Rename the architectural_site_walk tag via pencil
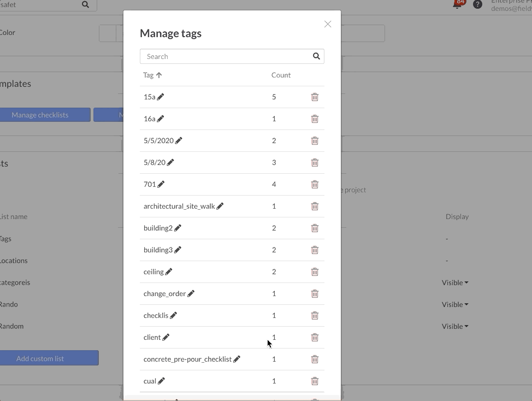 click(220, 206)
